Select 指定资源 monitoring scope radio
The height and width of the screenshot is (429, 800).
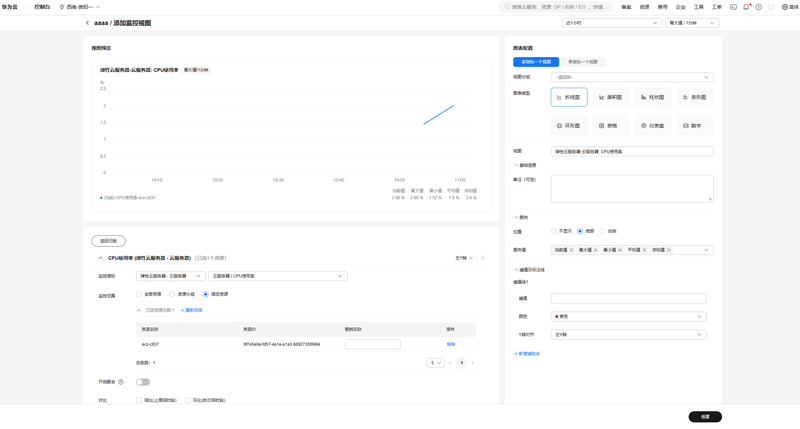(206, 294)
